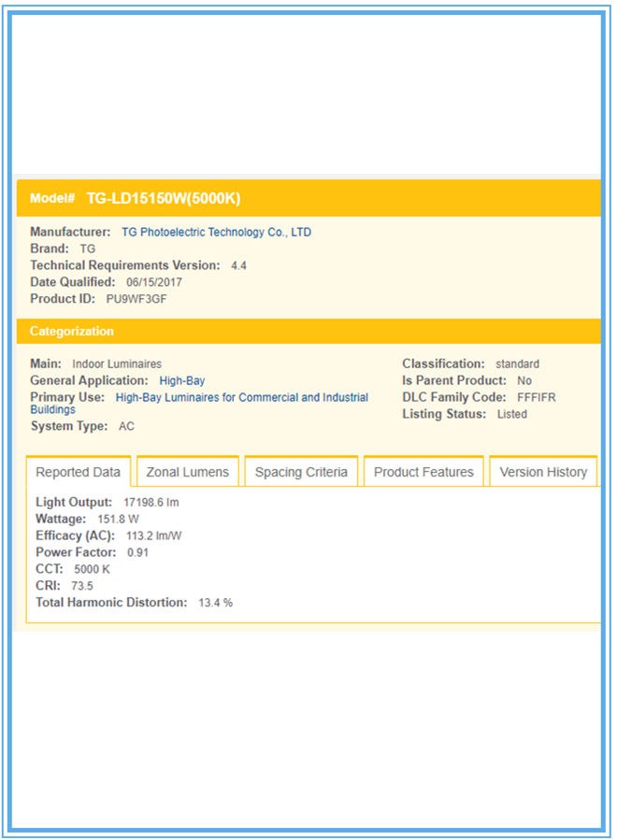Select power factor value 0.91

[x=137, y=552]
